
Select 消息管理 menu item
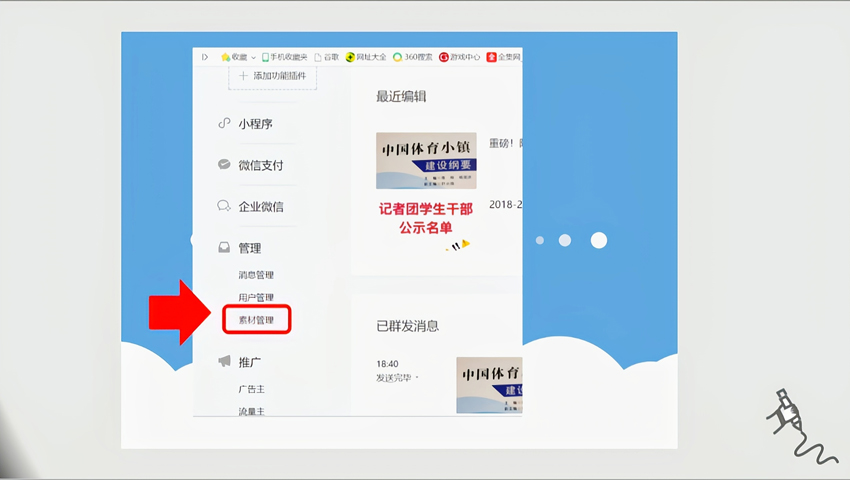(256, 275)
